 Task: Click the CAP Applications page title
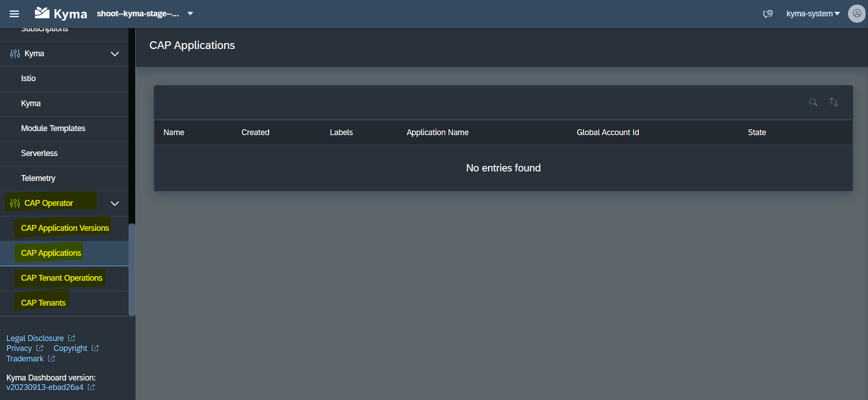(x=192, y=45)
